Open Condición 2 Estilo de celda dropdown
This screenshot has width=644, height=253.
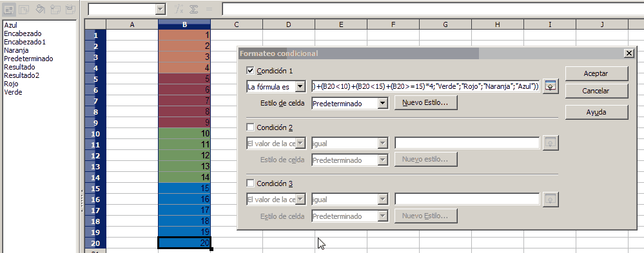(382, 160)
